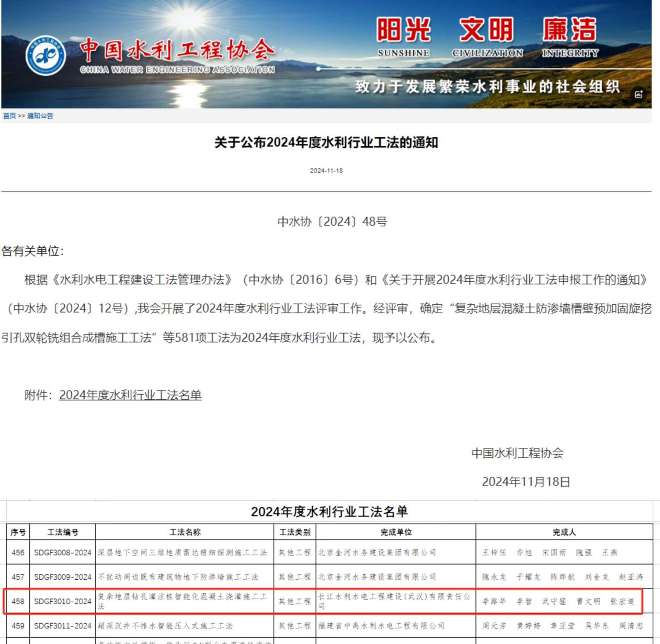Click row number 456 cell
The image size is (660, 644).
point(18,553)
